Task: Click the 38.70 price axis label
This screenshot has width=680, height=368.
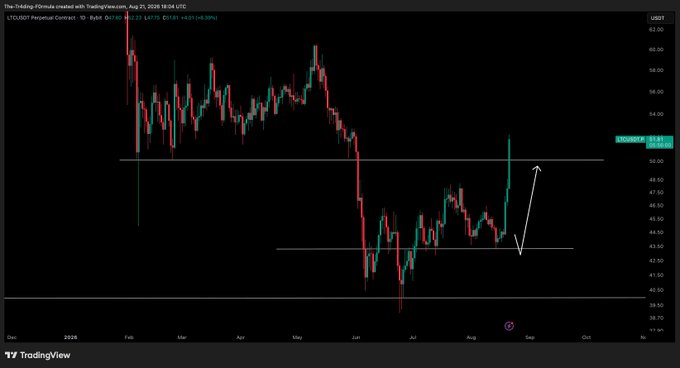Action: click(656, 318)
